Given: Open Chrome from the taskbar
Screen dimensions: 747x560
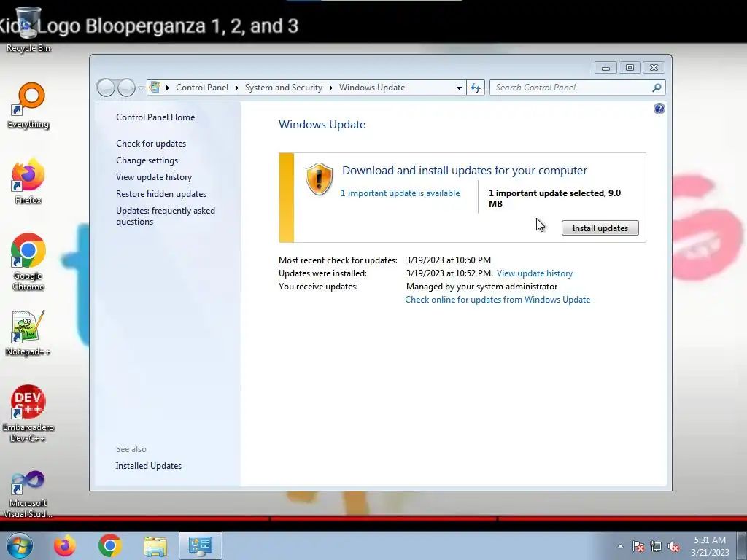Looking at the screenshot, I should [110, 545].
